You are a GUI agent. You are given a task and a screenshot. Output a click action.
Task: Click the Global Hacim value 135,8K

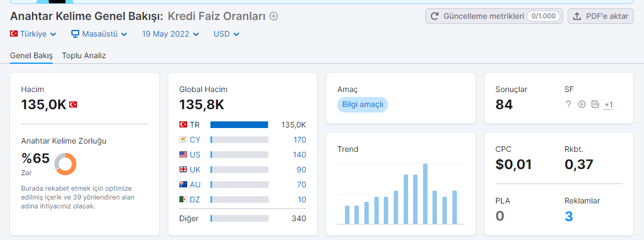tap(202, 105)
